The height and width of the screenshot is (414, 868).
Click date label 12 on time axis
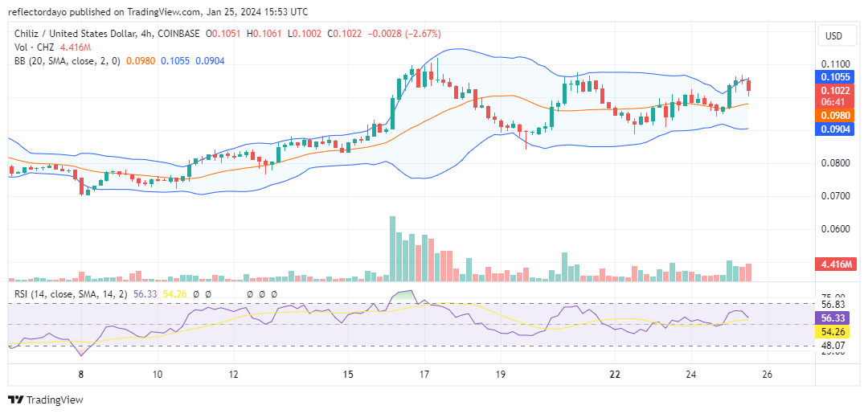(x=234, y=374)
